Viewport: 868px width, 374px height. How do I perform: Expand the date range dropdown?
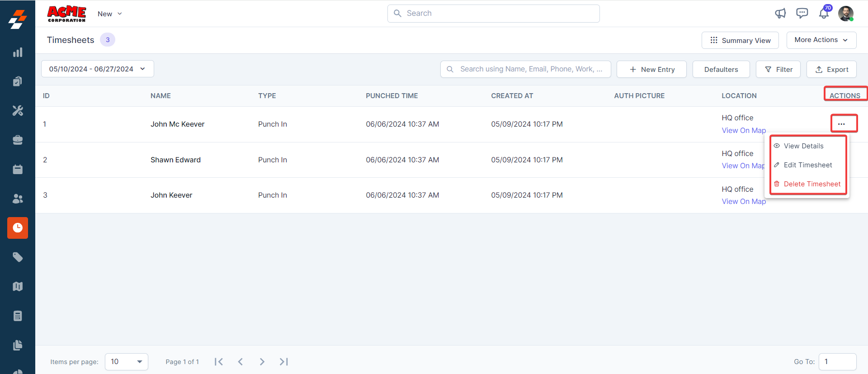(98, 69)
